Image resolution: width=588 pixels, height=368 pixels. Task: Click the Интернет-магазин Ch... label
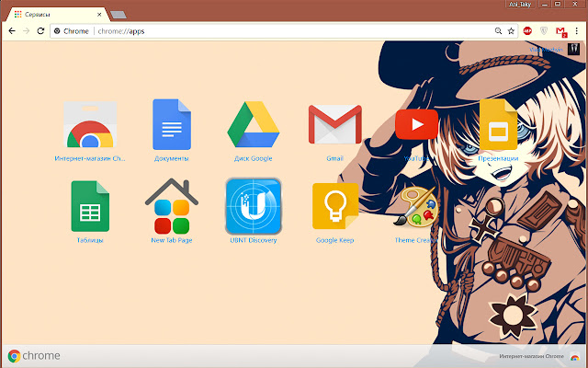click(x=90, y=158)
